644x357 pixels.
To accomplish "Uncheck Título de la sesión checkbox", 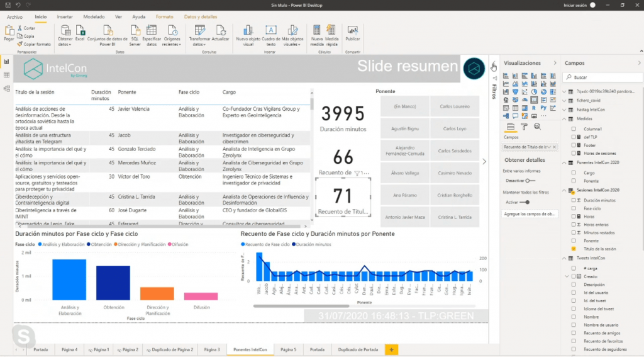I will coord(574,249).
